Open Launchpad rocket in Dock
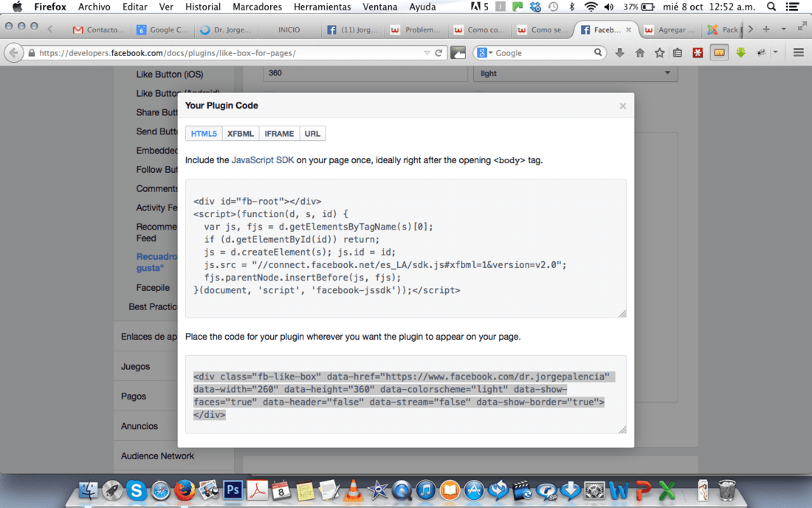Image resolution: width=812 pixels, height=508 pixels. click(112, 490)
